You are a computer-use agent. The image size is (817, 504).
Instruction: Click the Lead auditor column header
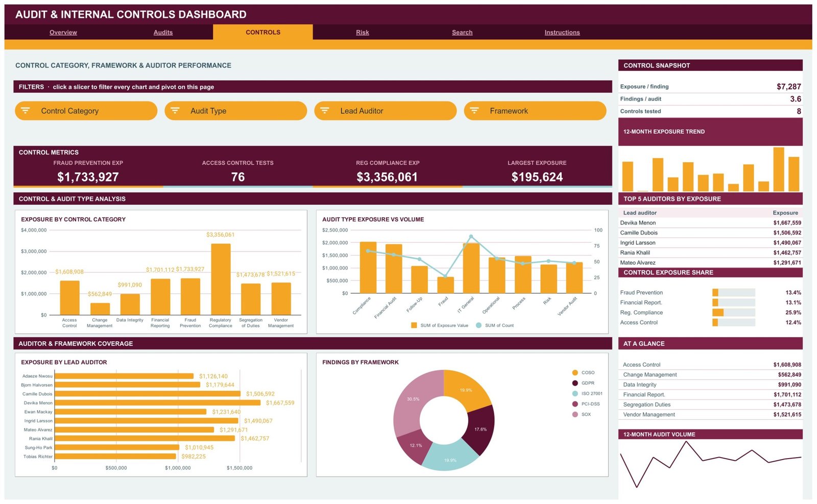pos(640,213)
